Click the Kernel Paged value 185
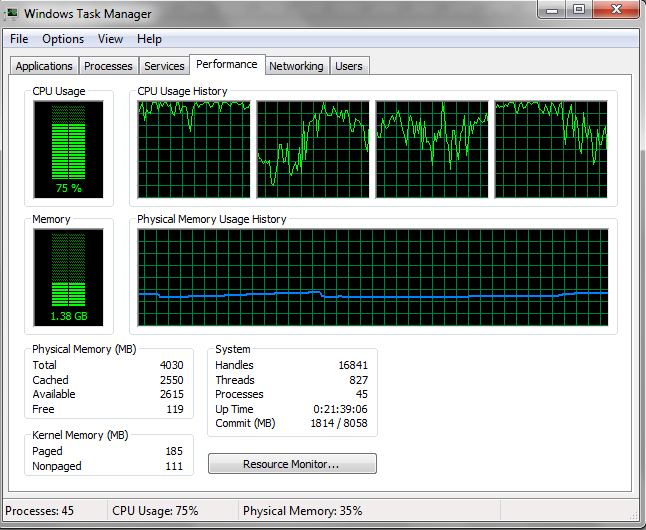Screen dimensions: 646x530 click(174, 451)
